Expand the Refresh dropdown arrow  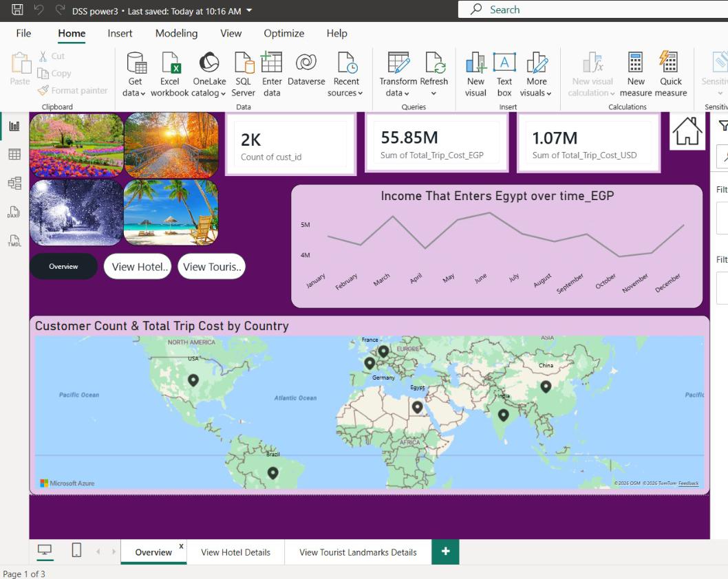tap(433, 94)
